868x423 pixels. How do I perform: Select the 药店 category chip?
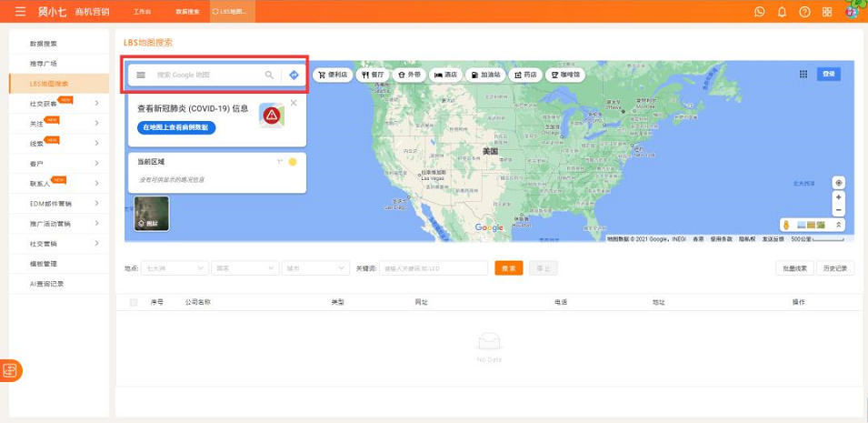(x=525, y=75)
